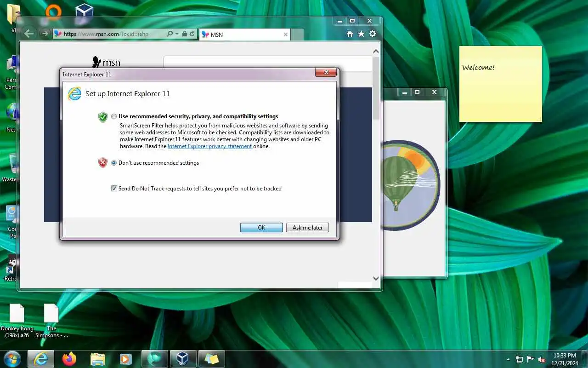Uncheck Send Do Not Track requests checkbox
The height and width of the screenshot is (368, 588).
pos(114,189)
